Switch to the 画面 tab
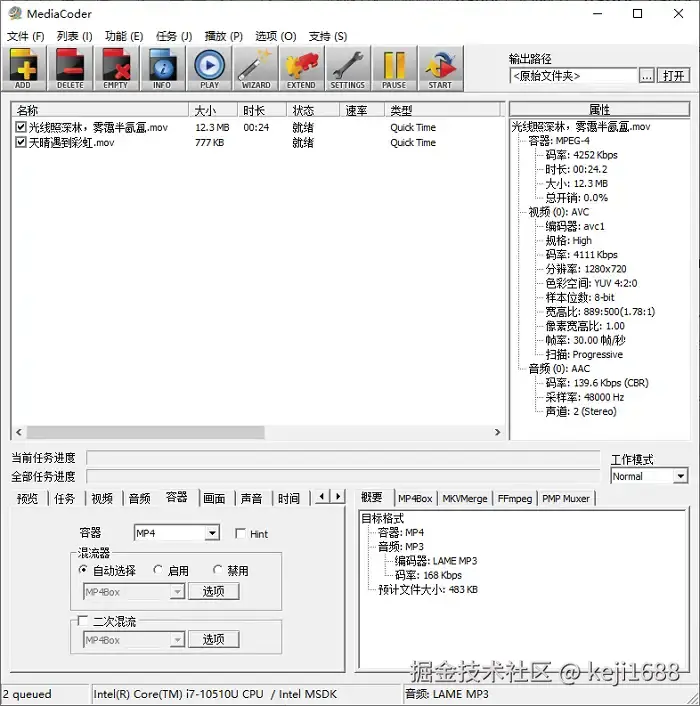Image resolution: width=700 pixels, height=706 pixels. [214, 498]
